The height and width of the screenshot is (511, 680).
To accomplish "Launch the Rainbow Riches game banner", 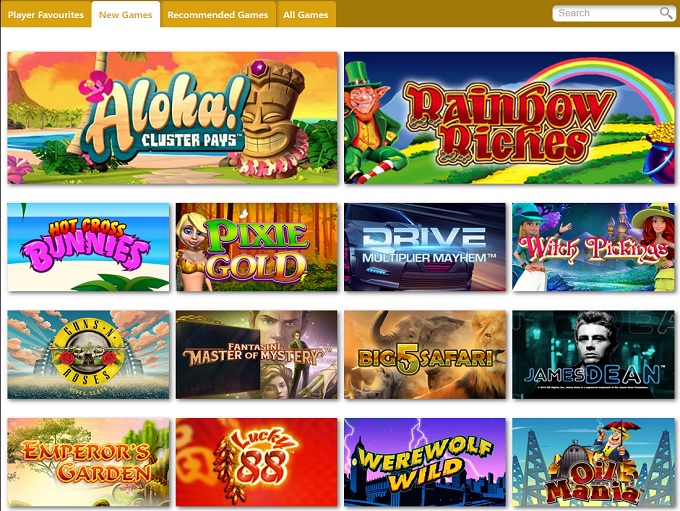I will click(x=510, y=118).
